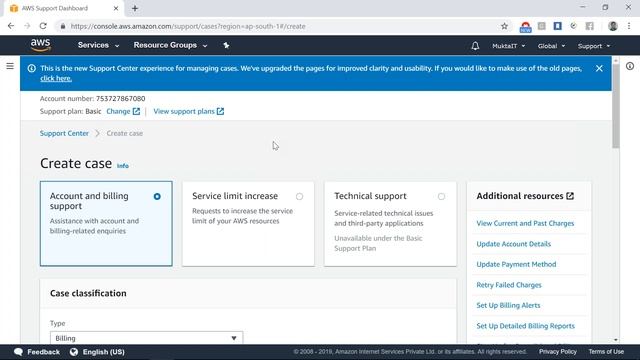Click the browser forward arrow
The height and width of the screenshot is (360, 640).
(x=27, y=26)
